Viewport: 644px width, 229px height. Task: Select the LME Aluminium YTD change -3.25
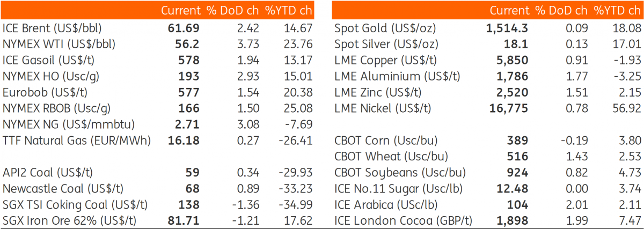pyautogui.click(x=628, y=76)
